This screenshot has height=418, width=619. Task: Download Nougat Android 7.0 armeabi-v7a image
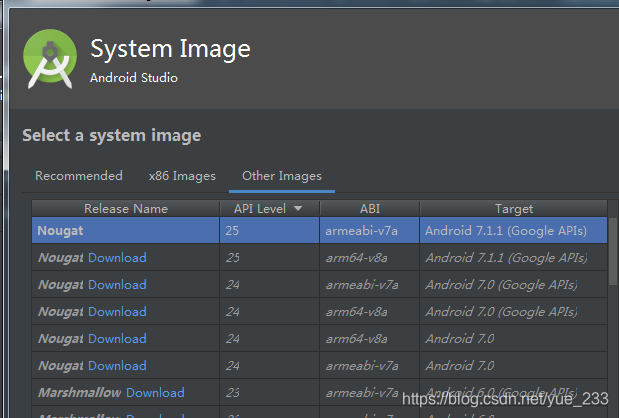pyautogui.click(x=117, y=366)
